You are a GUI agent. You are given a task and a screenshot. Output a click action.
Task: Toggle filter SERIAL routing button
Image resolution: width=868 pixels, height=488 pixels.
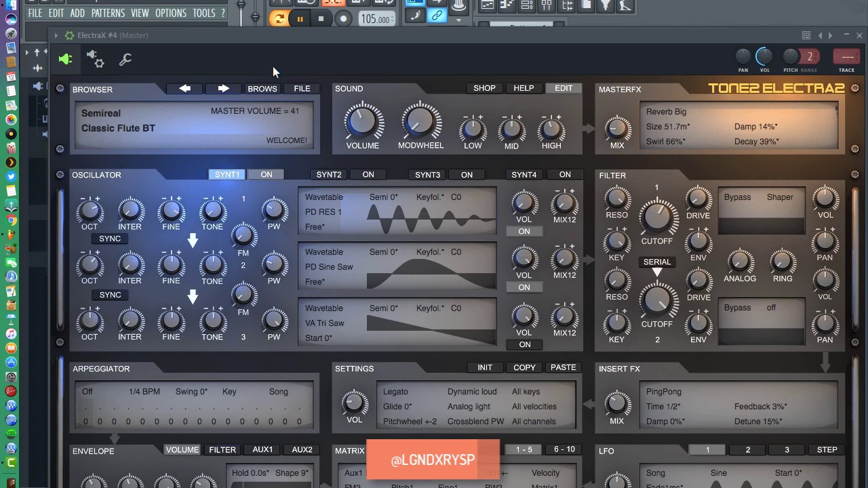pyautogui.click(x=656, y=262)
